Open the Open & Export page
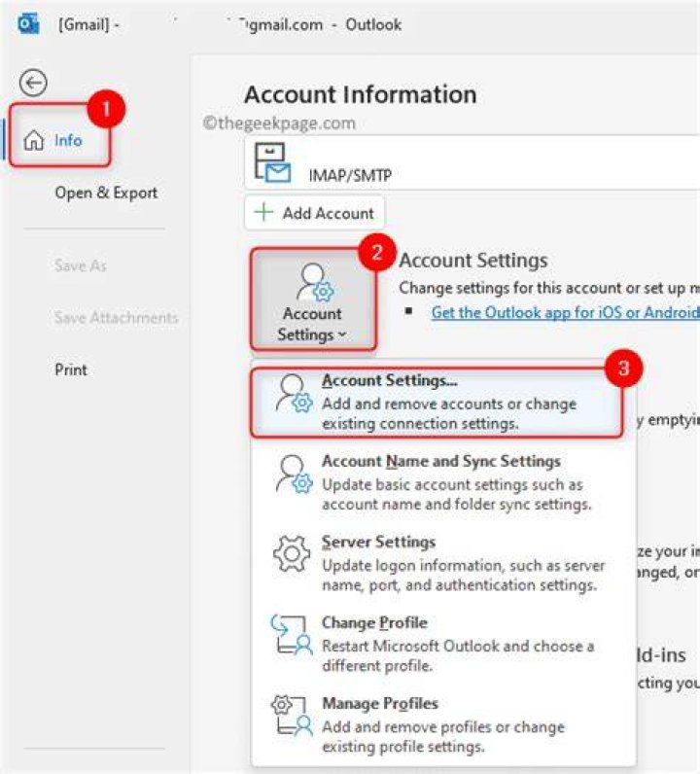Screen dimensions: 700x774 [x=106, y=193]
